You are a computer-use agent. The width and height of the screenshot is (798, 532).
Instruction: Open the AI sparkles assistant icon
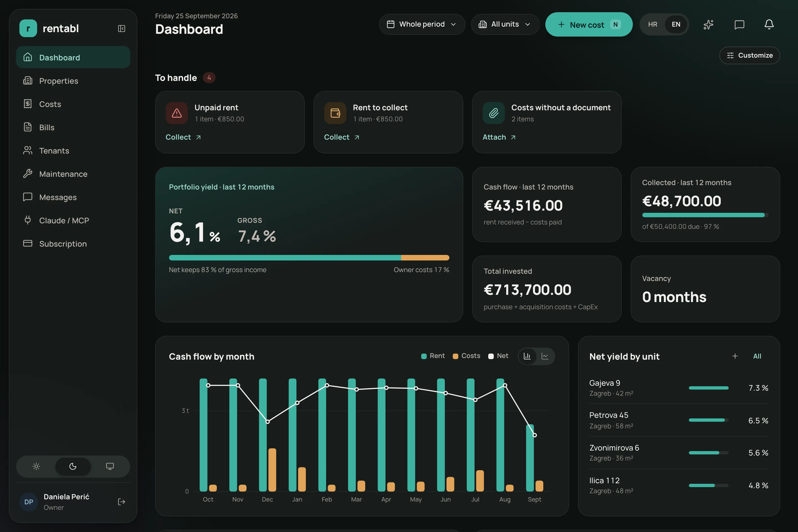(709, 24)
